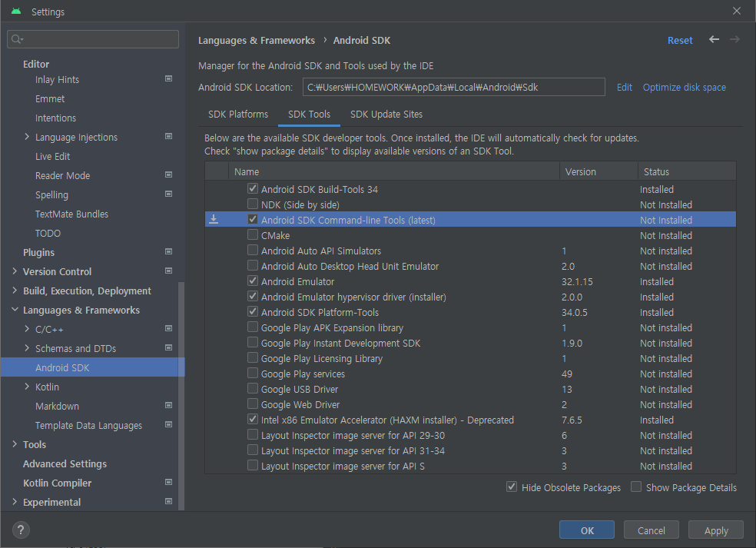Switch to the SDK Platforms tab
The image size is (756, 548).
coord(238,115)
